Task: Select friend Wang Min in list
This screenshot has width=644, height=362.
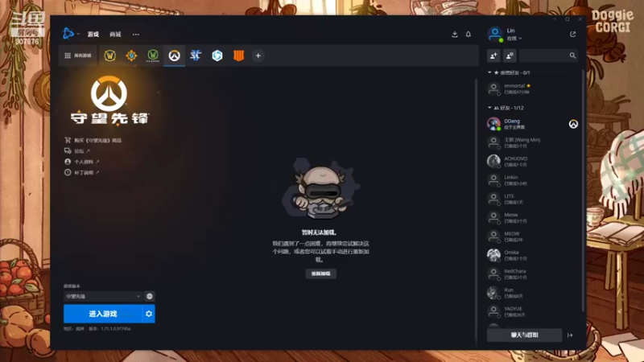Action: pos(533,143)
